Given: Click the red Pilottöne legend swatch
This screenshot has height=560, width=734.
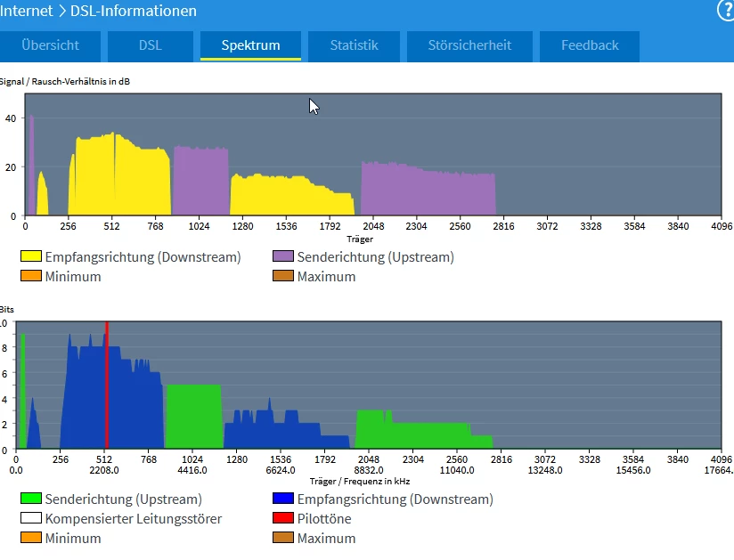Looking at the screenshot, I should [283, 519].
